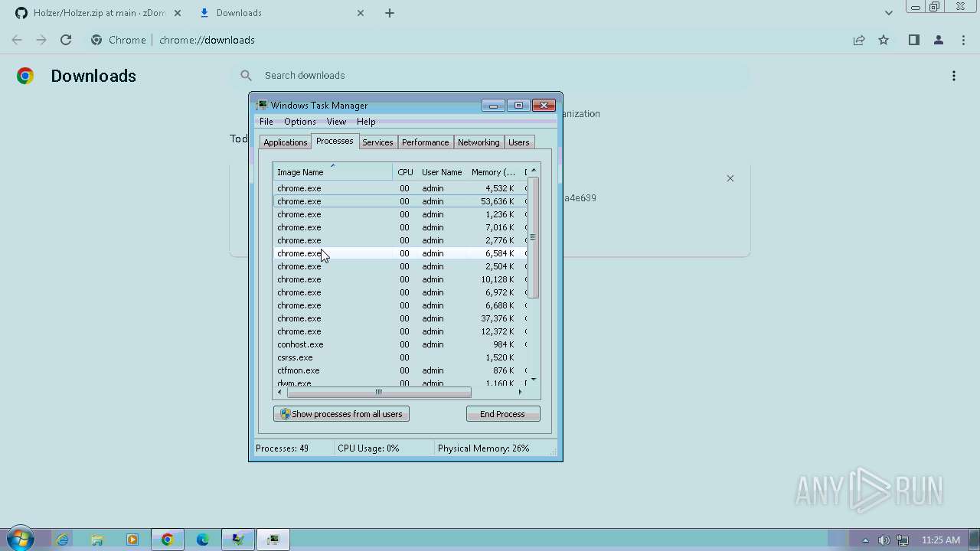Click the Chrome back navigation arrow
Viewport: 980px width, 551px height.
(x=17, y=41)
